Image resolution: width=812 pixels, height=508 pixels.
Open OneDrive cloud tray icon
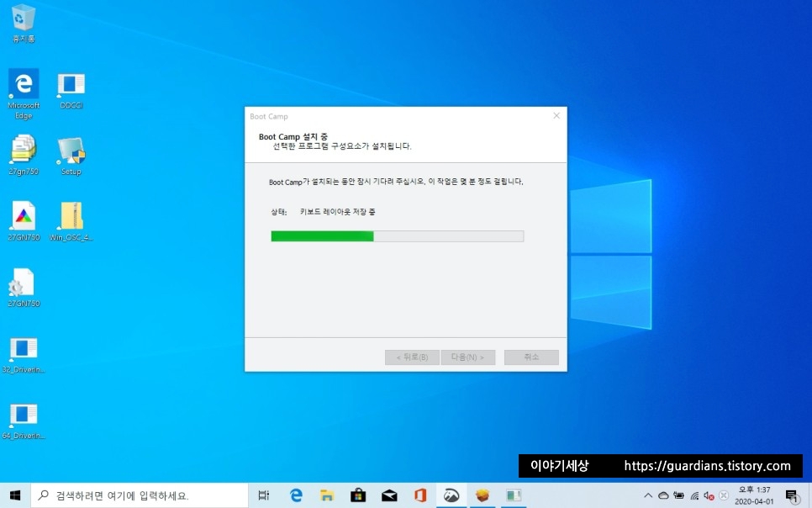click(x=663, y=496)
